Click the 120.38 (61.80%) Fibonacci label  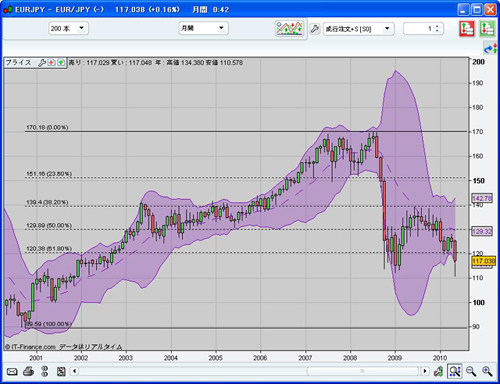[x=49, y=249]
